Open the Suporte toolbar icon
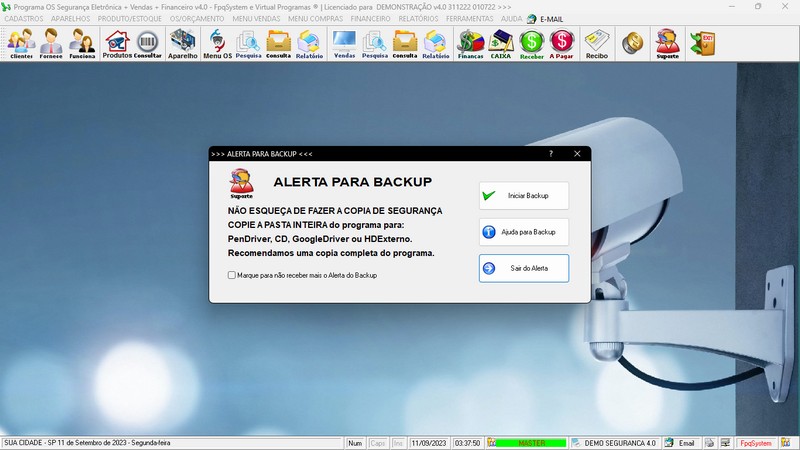800x450 pixels. 667,44
